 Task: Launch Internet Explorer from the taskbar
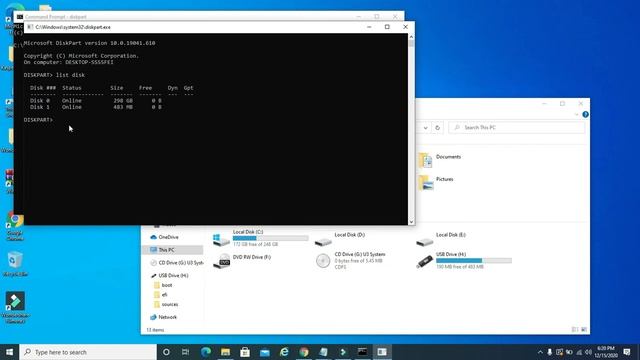(x=284, y=352)
